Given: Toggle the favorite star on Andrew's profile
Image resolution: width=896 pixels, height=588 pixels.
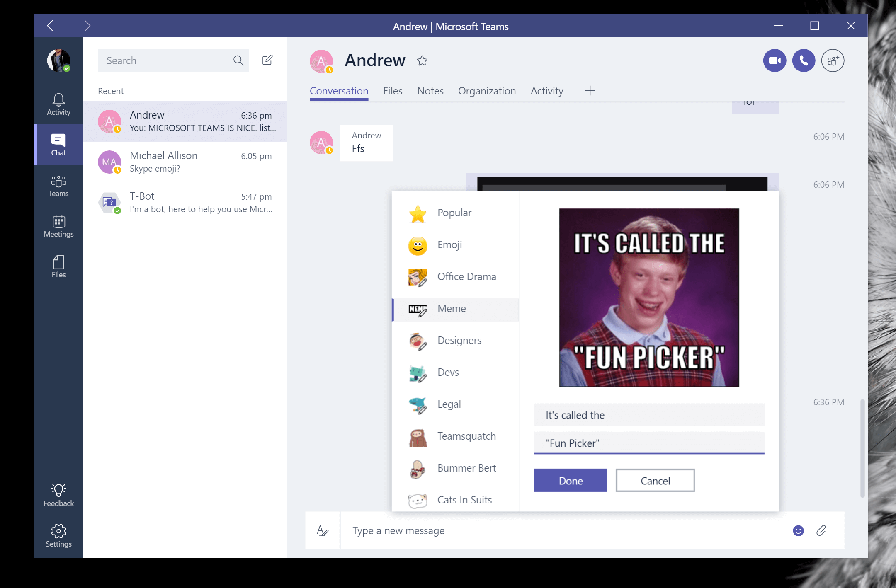Looking at the screenshot, I should 422,60.
